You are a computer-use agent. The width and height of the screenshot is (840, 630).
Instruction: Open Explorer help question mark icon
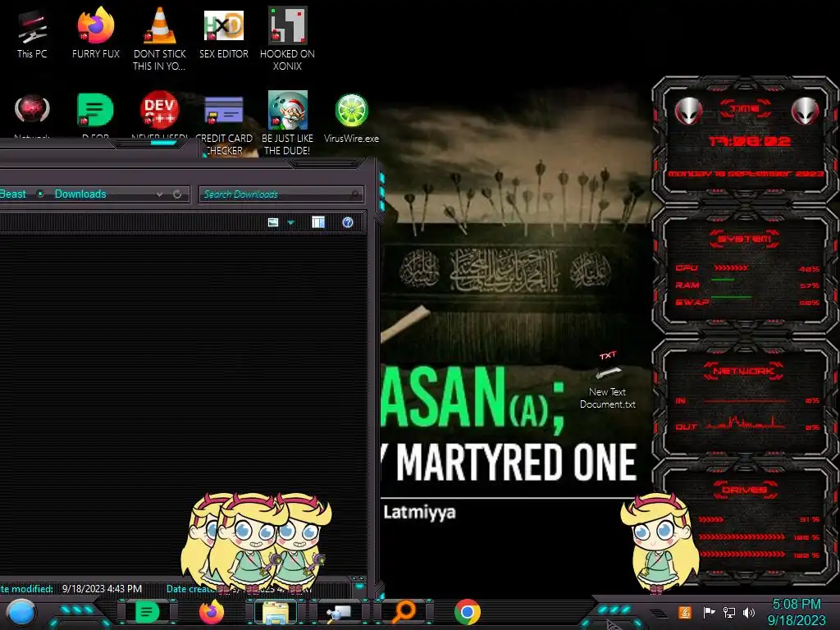click(x=348, y=222)
